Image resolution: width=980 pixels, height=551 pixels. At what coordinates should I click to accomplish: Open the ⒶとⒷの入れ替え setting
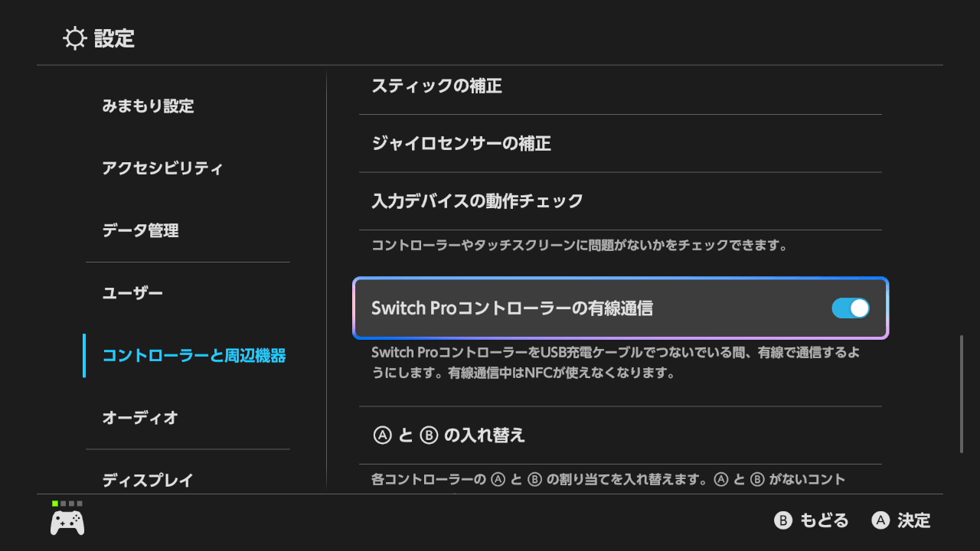(x=620, y=435)
